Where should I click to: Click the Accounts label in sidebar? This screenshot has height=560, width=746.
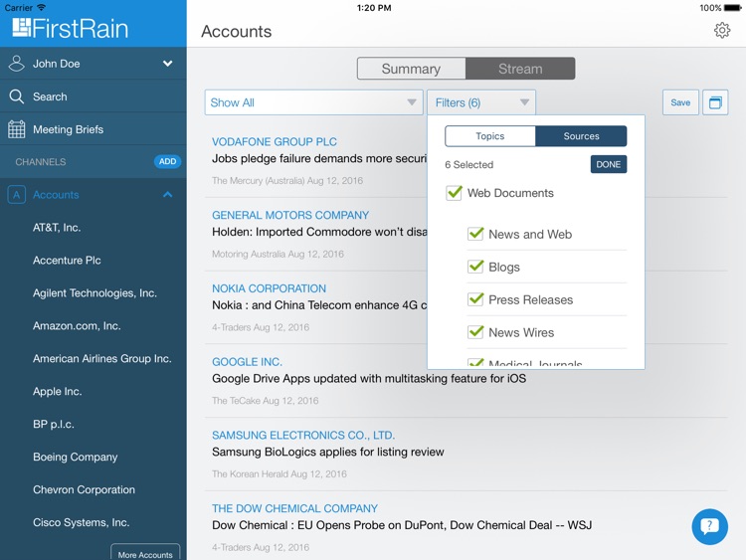coord(56,195)
